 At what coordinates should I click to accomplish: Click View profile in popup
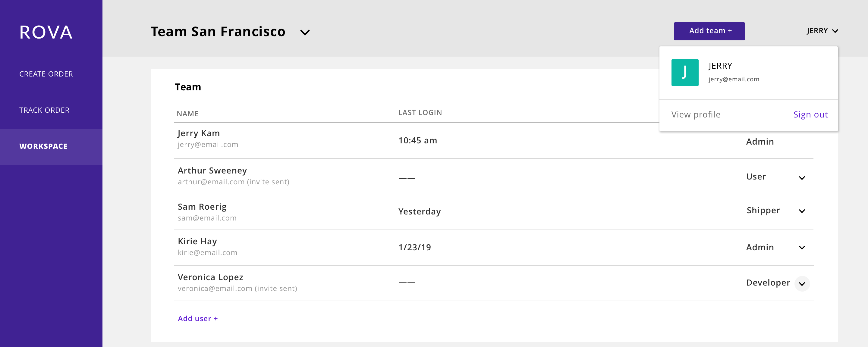[696, 114]
